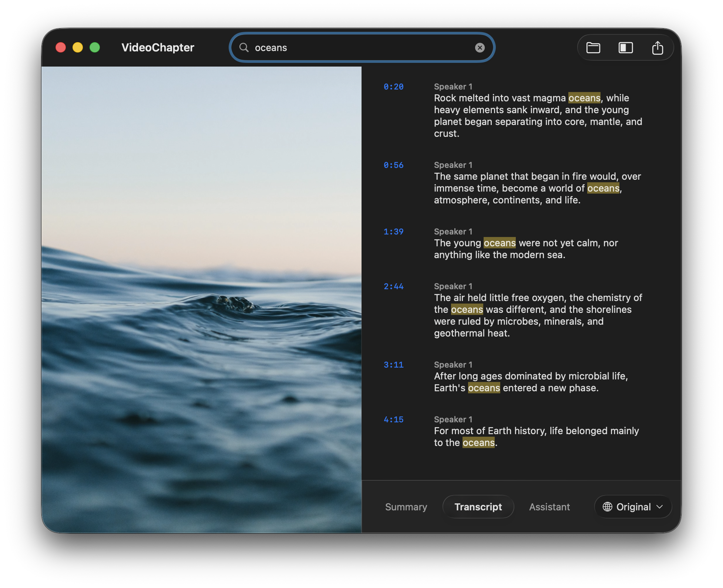Image resolution: width=723 pixels, height=588 pixels.
Task: Select the Transcript tab
Action: pos(478,507)
